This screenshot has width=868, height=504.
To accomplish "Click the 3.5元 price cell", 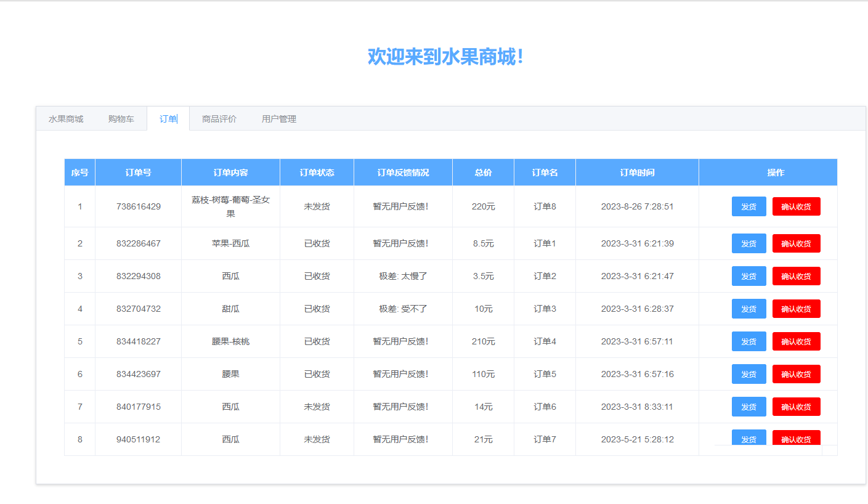I will pos(484,276).
